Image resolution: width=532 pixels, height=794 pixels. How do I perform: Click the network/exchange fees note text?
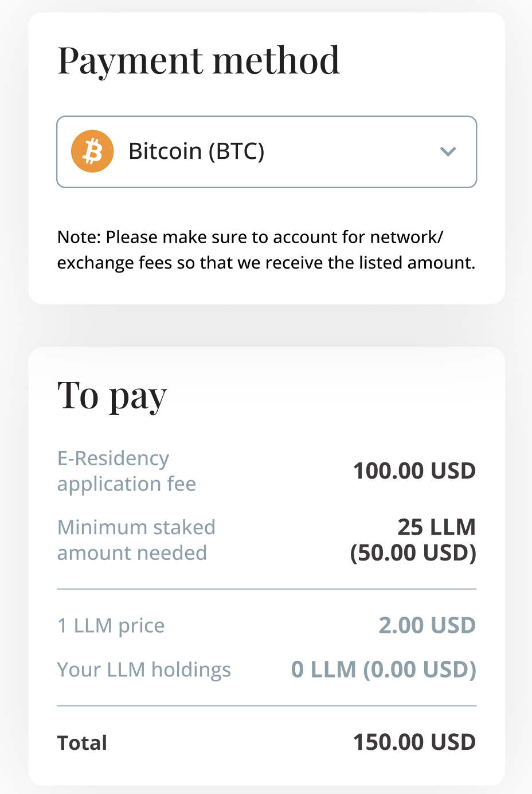coord(267,250)
